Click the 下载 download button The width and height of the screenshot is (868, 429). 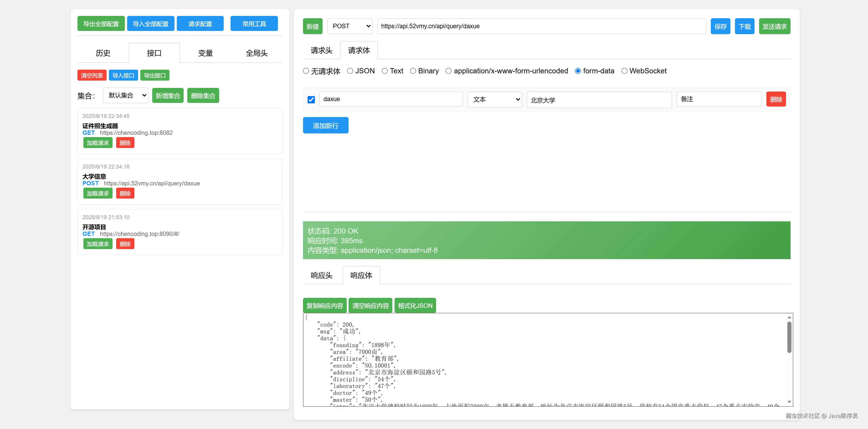pos(744,26)
